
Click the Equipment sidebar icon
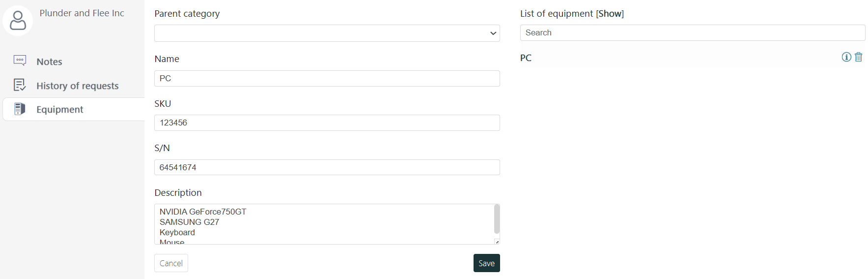[20, 109]
